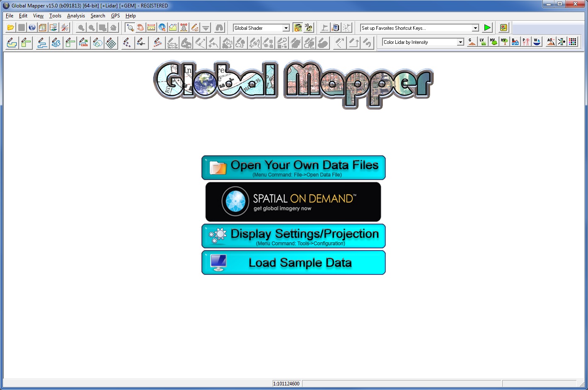Click down-triangle icon beside Digitizer tool
Screen dimensions: 588x390
pyautogui.click(x=206, y=28)
